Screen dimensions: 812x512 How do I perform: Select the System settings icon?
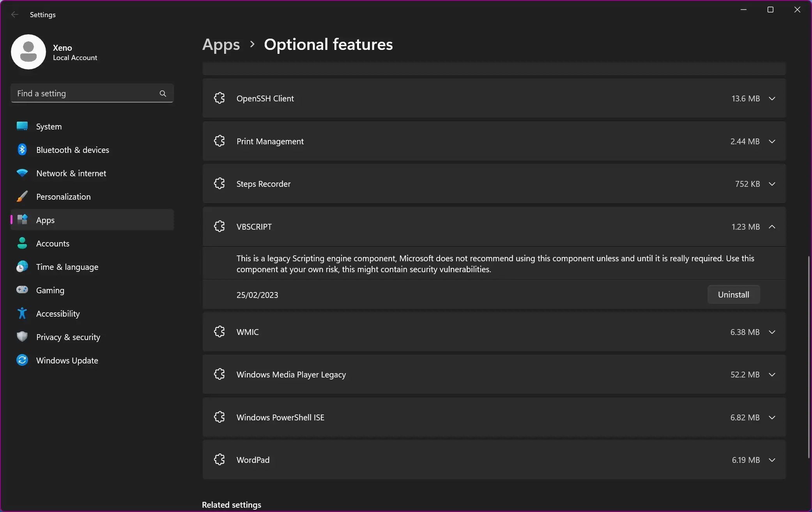coord(22,126)
